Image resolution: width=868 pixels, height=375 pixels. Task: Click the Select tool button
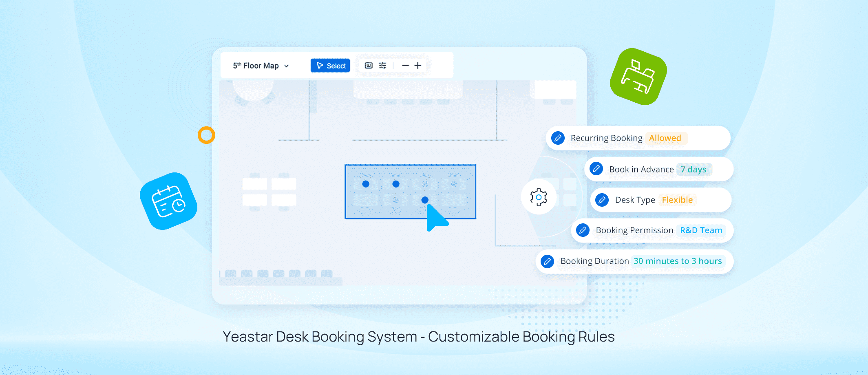(330, 66)
